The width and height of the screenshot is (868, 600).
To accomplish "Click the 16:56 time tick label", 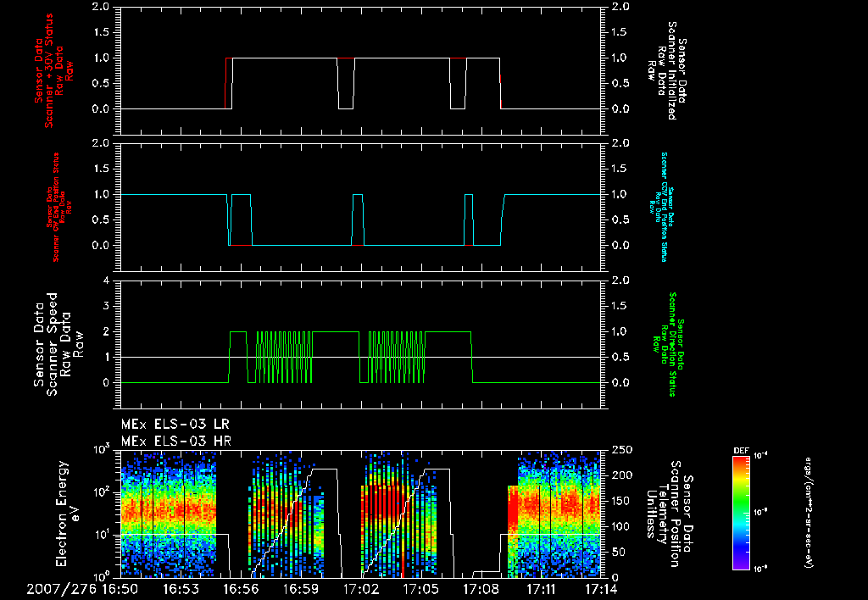I will (x=241, y=589).
